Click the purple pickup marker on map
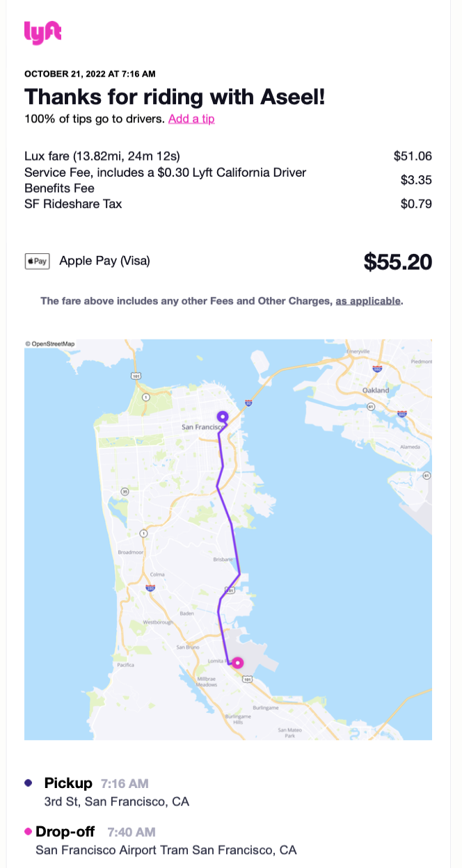The height and width of the screenshot is (868, 462). pos(223,417)
